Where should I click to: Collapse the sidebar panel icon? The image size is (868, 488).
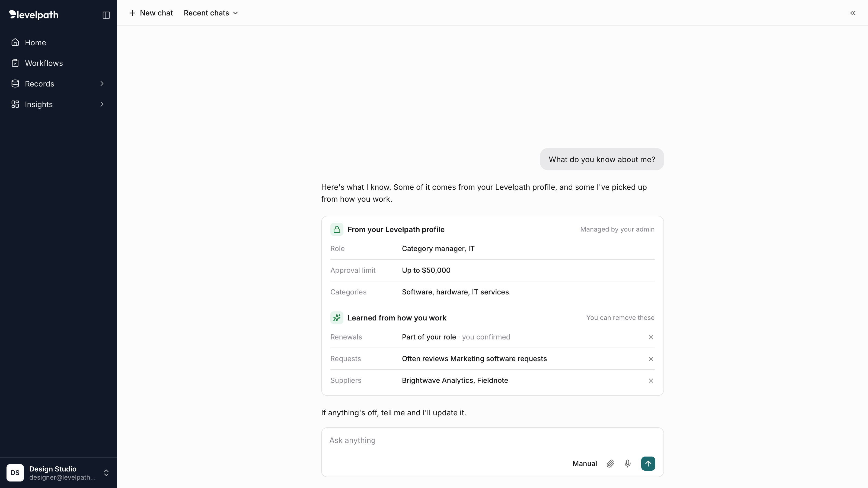(106, 15)
